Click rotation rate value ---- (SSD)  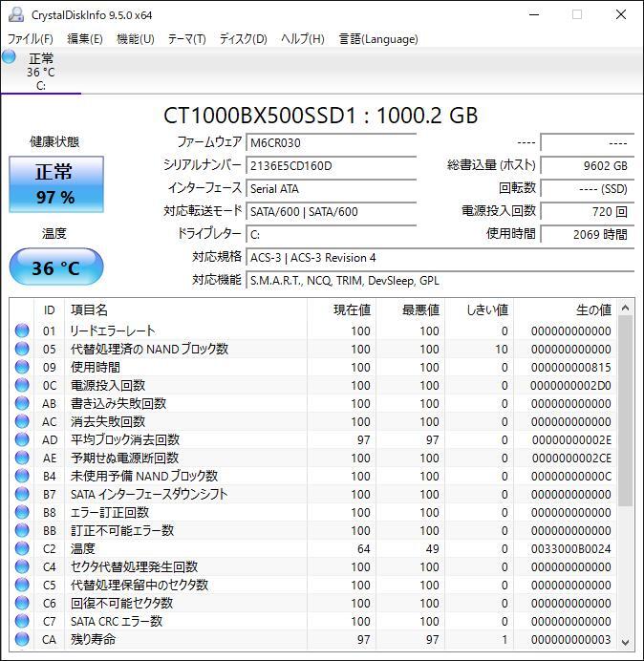587,188
